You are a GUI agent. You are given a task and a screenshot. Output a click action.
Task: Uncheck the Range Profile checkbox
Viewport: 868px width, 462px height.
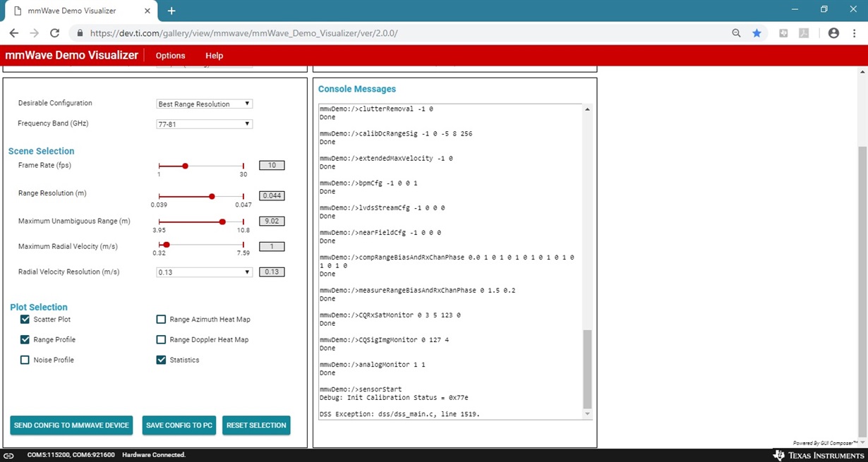click(x=25, y=340)
